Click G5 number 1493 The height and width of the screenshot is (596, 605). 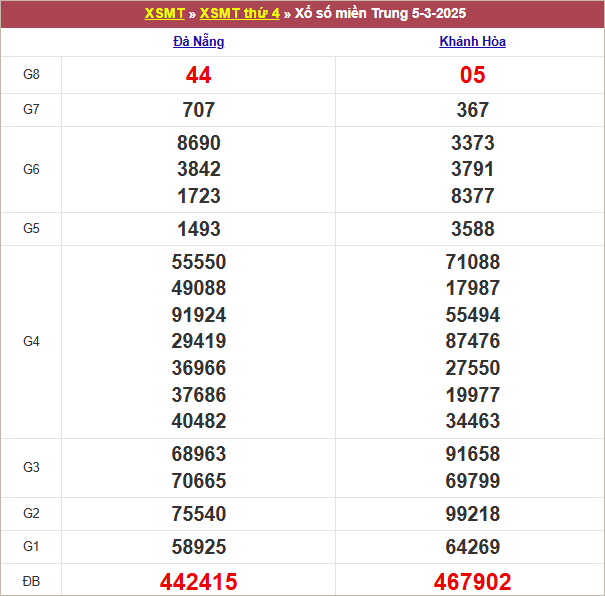(199, 229)
